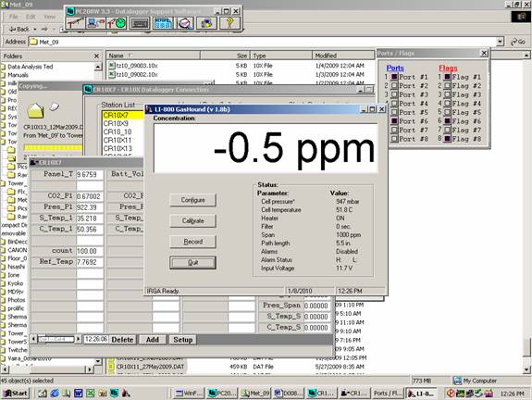Viewport: 532px width, 400px height.
Task: Switch to the Ports / Fl... taskbar button
Action: (387, 394)
